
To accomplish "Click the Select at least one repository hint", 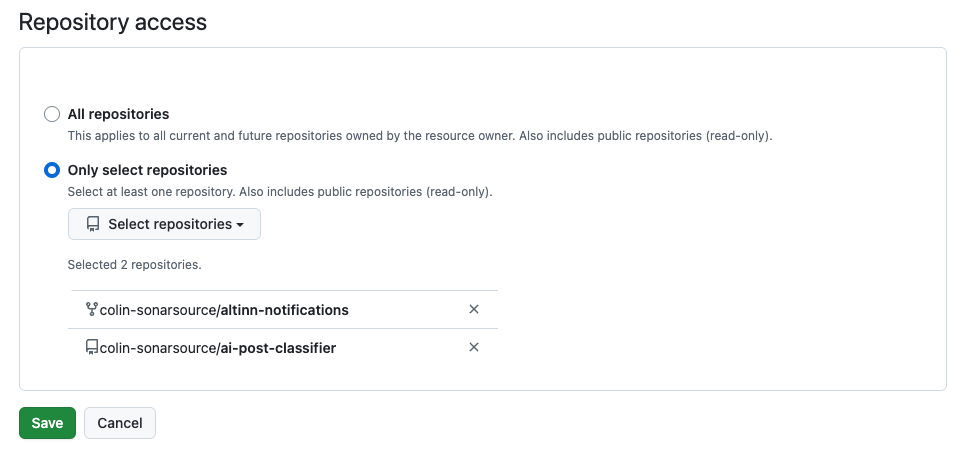I will pos(279,191).
